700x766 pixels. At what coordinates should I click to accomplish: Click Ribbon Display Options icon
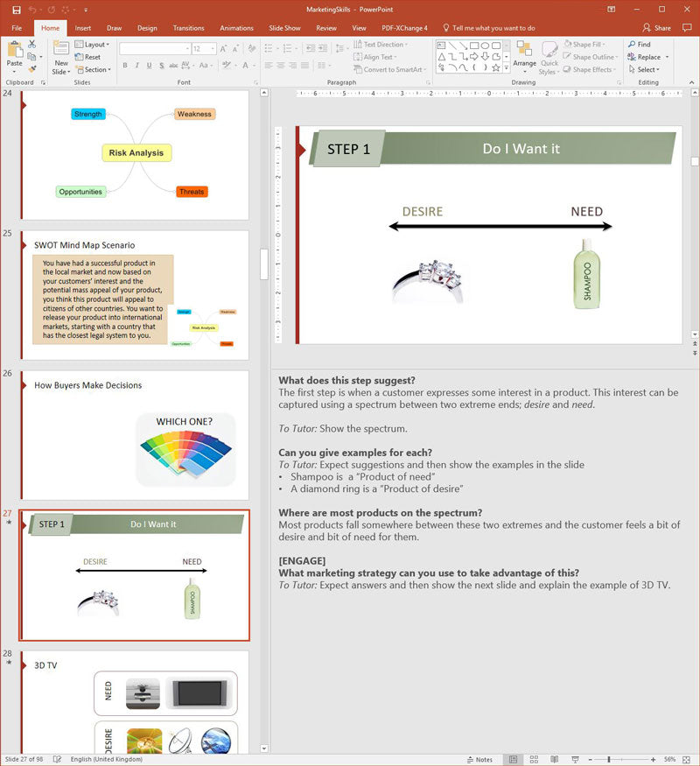[x=611, y=10]
